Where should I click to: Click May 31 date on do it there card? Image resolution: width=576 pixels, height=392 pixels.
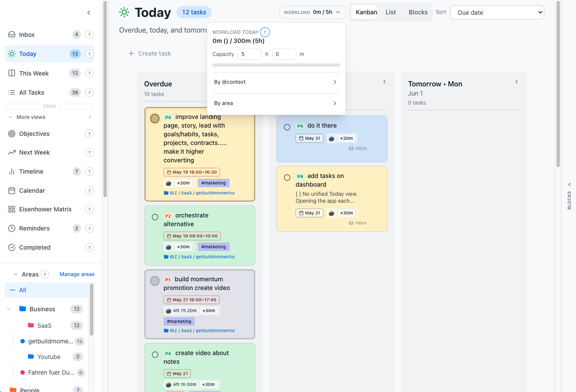pos(310,138)
